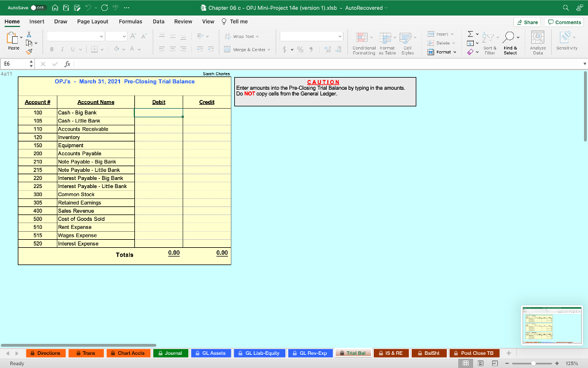Click the zoom slider handle
Image resolution: width=588 pixels, height=368 pixels.
[533, 363]
